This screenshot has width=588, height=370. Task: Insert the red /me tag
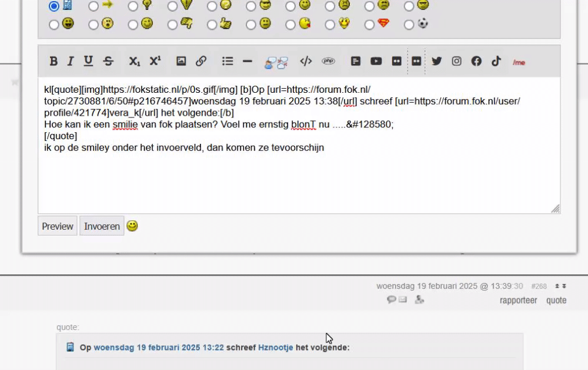tap(519, 62)
